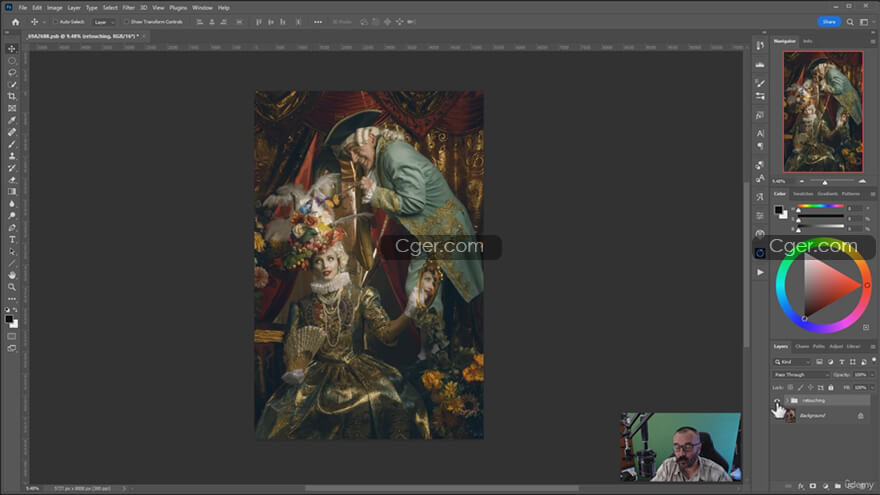The height and width of the screenshot is (495, 880).
Task: Open the Brush Settings panel icon in the dock
Action: point(760,83)
